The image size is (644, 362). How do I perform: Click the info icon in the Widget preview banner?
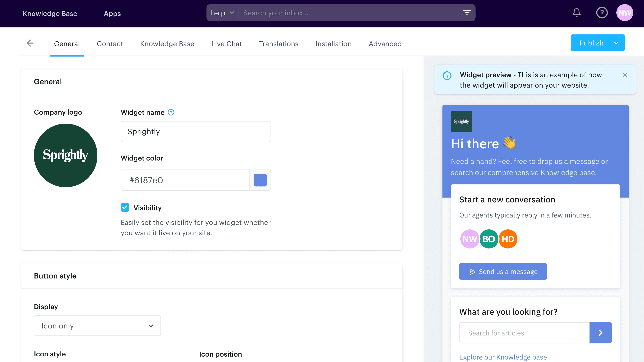click(x=447, y=76)
